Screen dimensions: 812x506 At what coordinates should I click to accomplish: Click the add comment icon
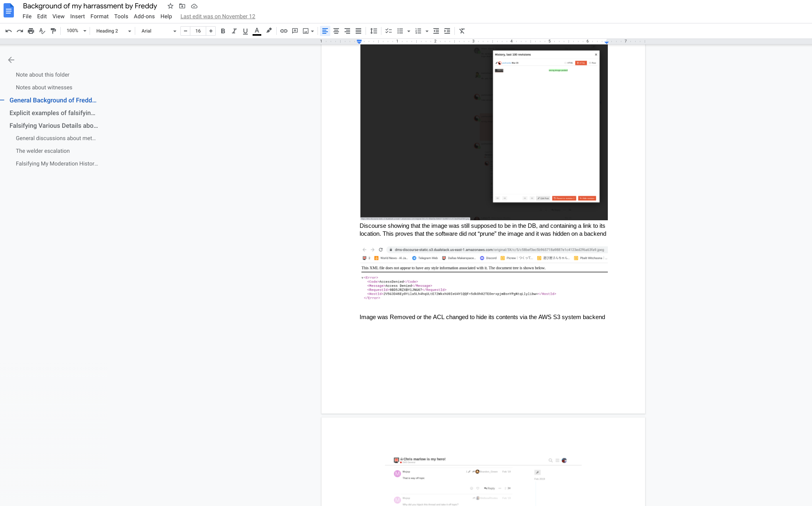[295, 31]
